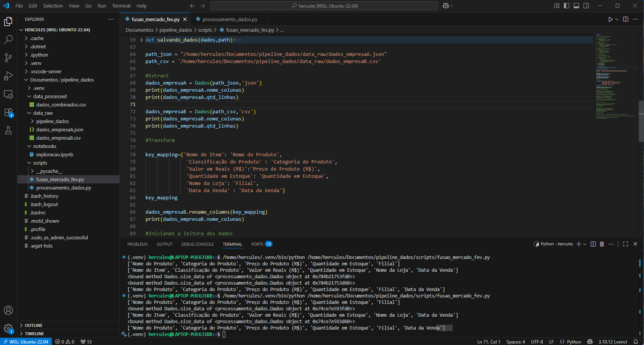Collapse the data_processed folder
The height and width of the screenshot is (345, 644).
68,96
